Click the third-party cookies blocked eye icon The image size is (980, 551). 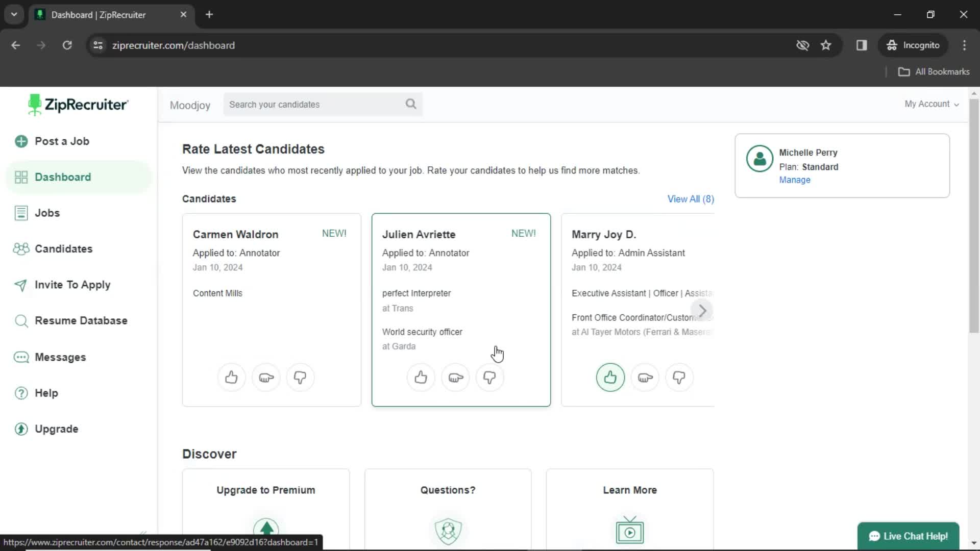[x=802, y=45]
